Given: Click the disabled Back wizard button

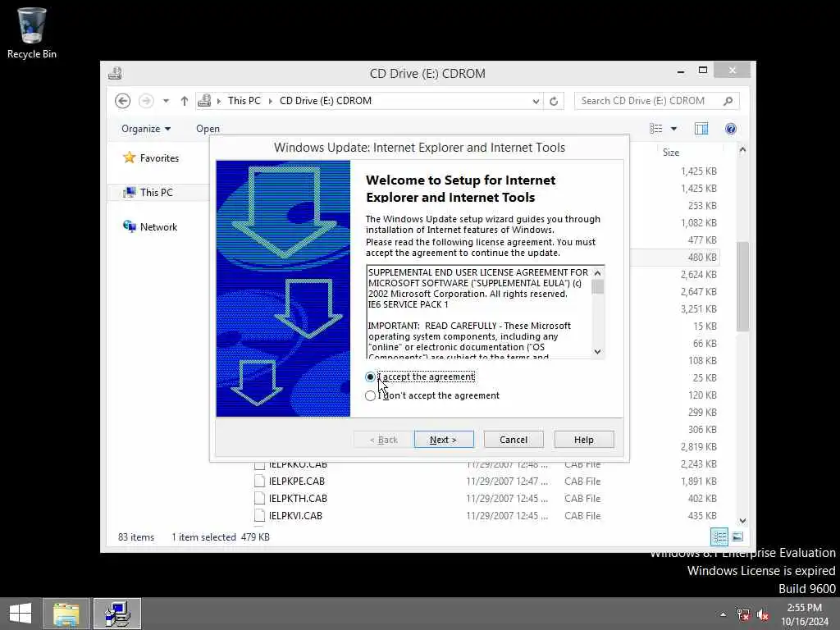Looking at the screenshot, I should [x=384, y=440].
